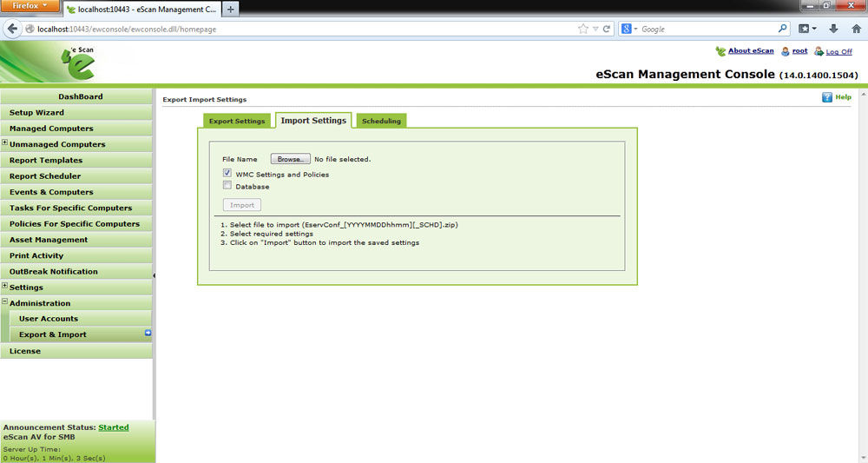
Task: Click the root user link
Action: [x=800, y=51]
